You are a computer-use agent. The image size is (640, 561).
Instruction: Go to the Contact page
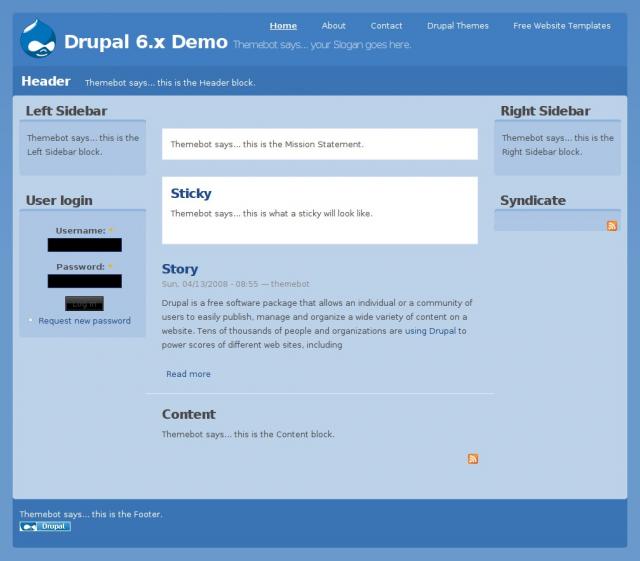coord(386,26)
